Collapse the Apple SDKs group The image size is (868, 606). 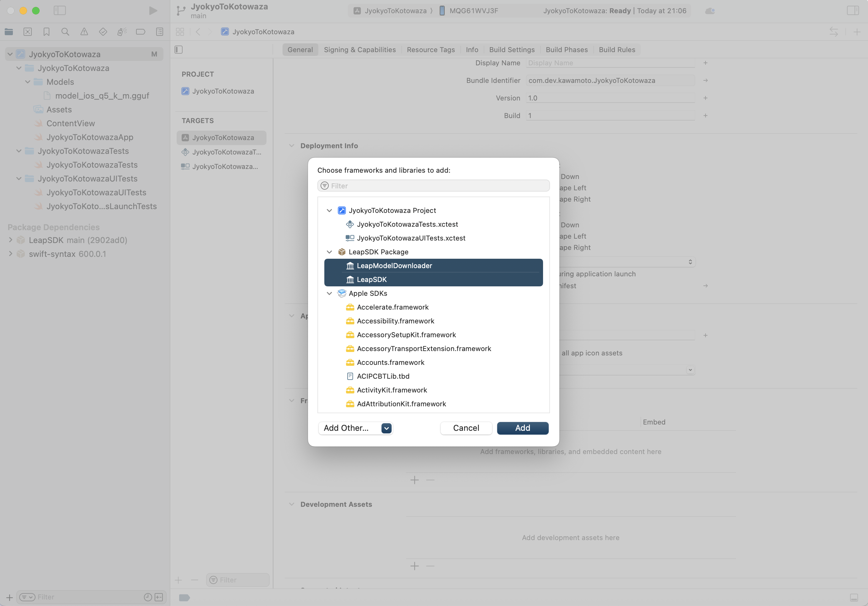tap(329, 294)
